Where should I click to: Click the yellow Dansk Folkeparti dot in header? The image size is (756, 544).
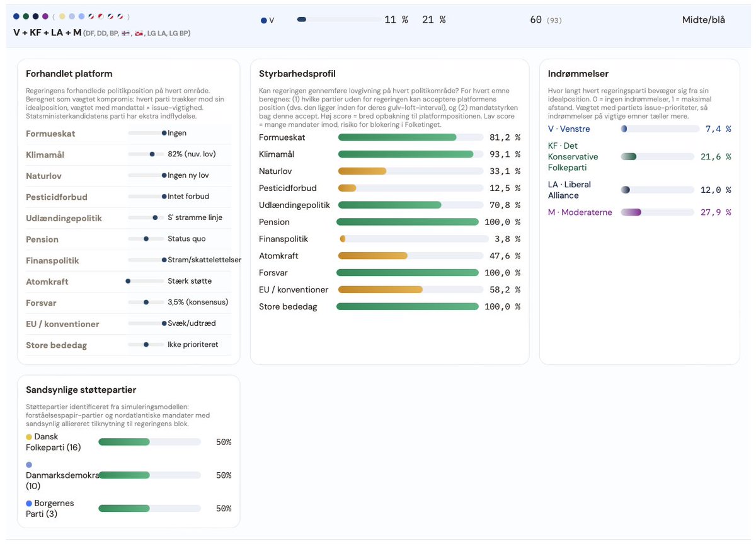coord(62,16)
